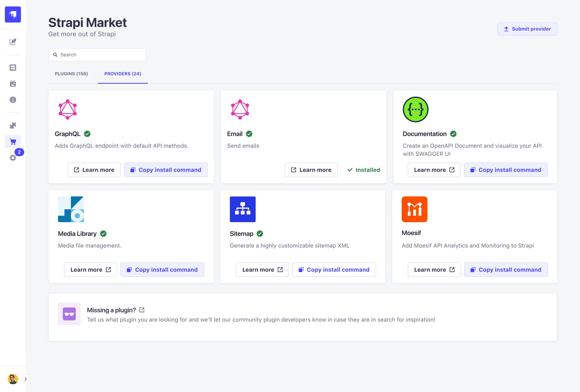Copy install command for Sitemap
Screen dimensions: 580x392
334,270
